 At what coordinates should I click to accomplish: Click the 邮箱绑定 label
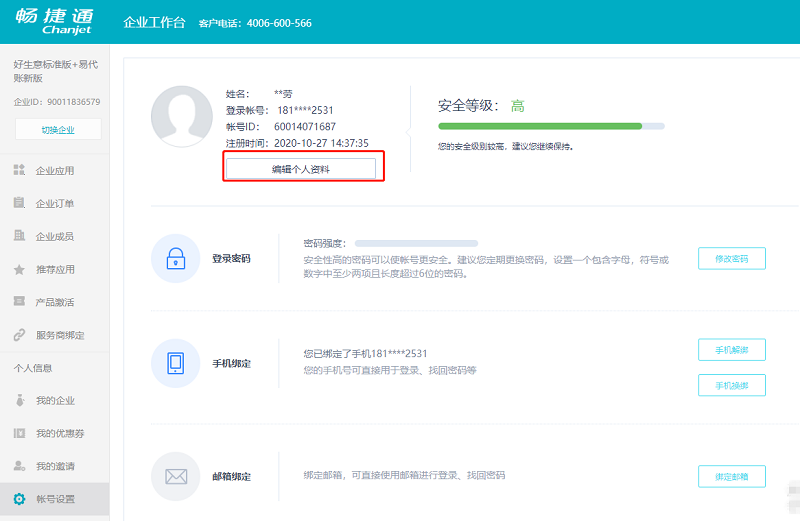232,477
